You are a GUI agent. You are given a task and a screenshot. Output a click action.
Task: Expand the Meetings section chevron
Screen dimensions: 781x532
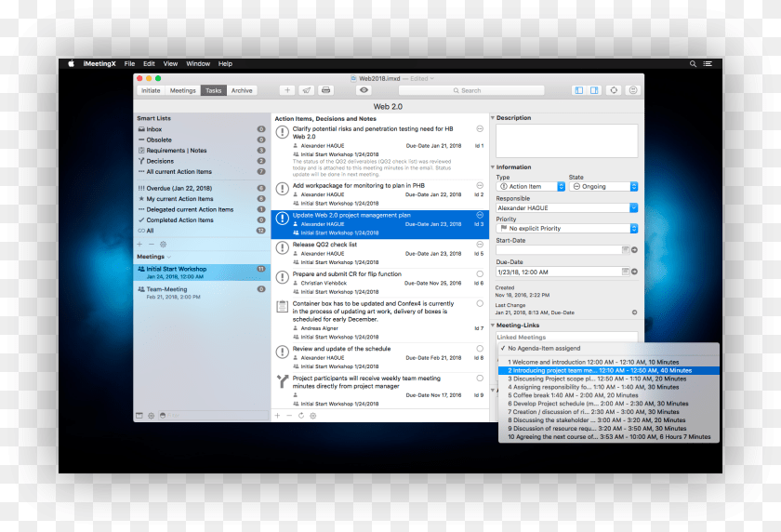[x=169, y=257]
